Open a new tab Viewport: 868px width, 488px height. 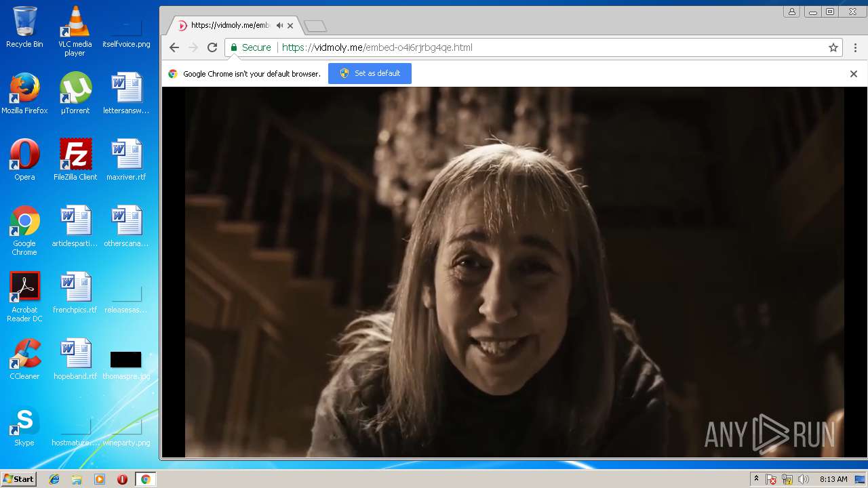point(315,26)
